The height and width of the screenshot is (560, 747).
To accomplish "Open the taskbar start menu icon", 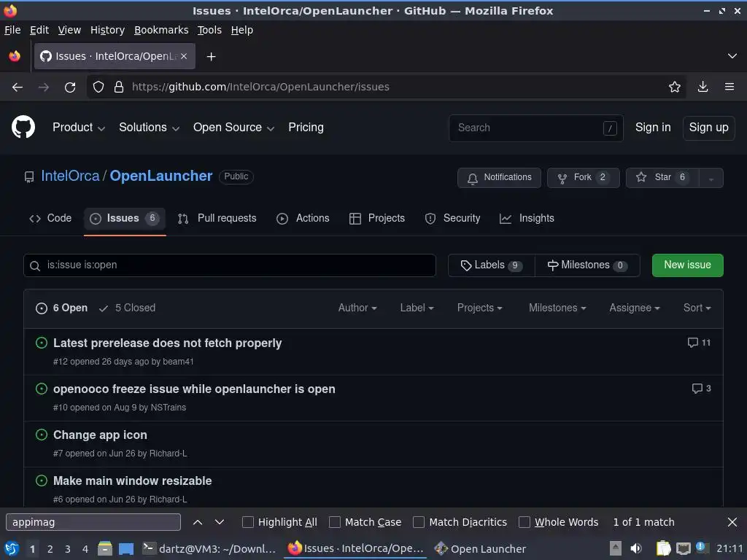I will click(x=12, y=549).
